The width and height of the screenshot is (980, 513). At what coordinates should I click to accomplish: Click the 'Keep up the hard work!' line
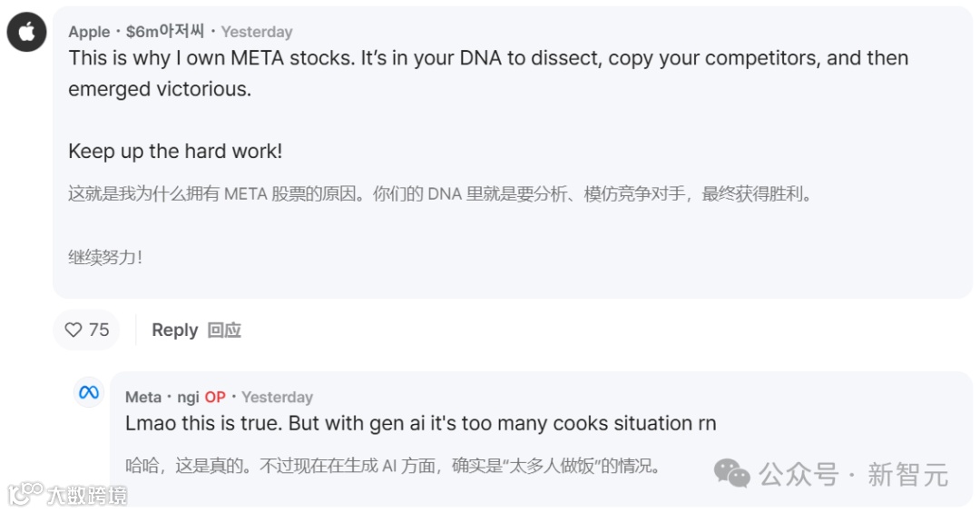(x=175, y=151)
